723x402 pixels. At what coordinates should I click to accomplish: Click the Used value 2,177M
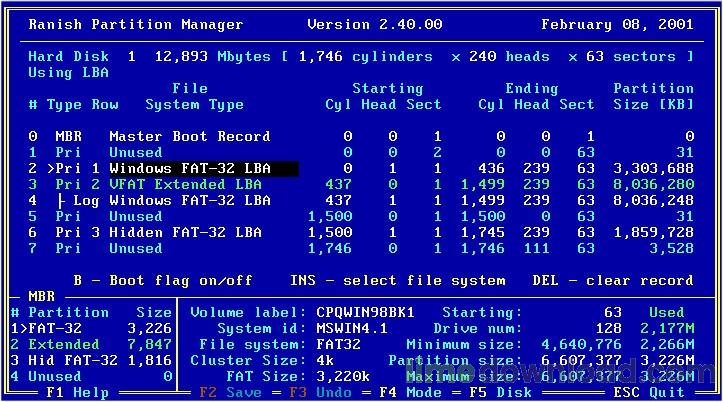coord(667,329)
